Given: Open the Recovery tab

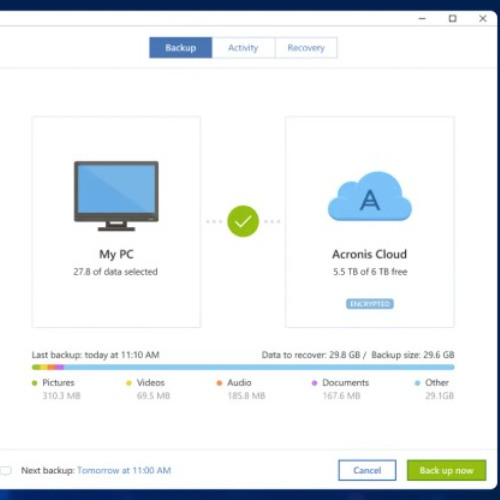Looking at the screenshot, I should tap(306, 48).
